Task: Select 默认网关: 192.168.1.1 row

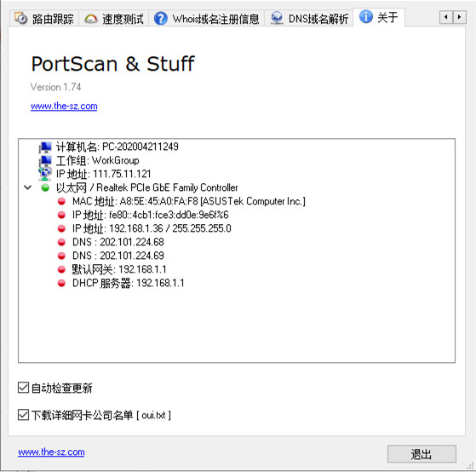Action: pyautogui.click(x=119, y=269)
